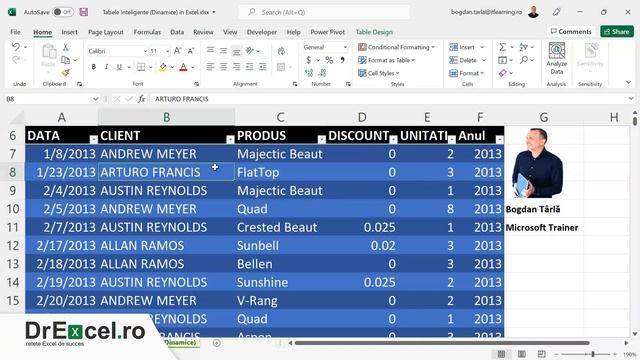The height and width of the screenshot is (360, 640).
Task: Apply Accounting dollar format
Action: [309, 60]
